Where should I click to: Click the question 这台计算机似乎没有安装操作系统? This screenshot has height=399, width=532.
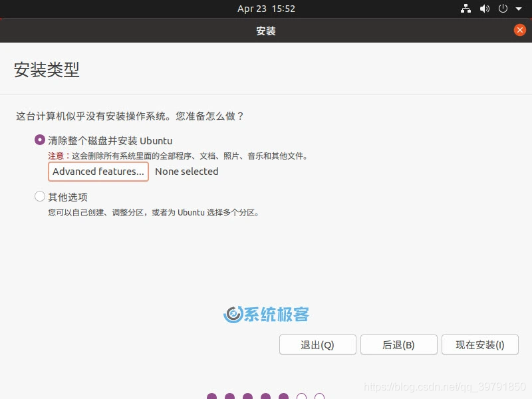[x=130, y=116]
